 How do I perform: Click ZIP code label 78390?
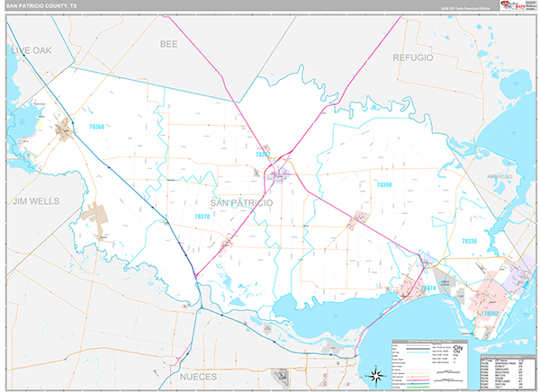click(384, 185)
